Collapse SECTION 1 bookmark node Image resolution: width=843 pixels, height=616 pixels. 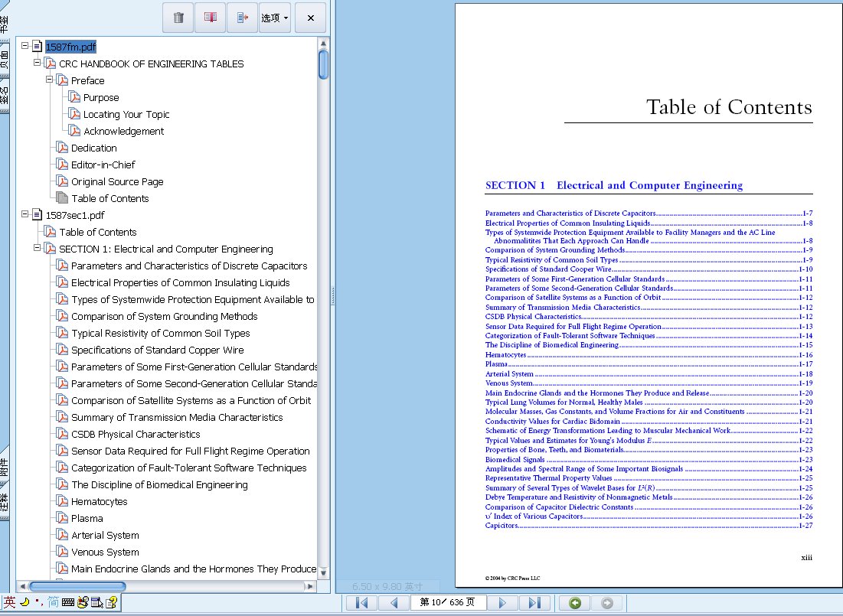(37, 249)
